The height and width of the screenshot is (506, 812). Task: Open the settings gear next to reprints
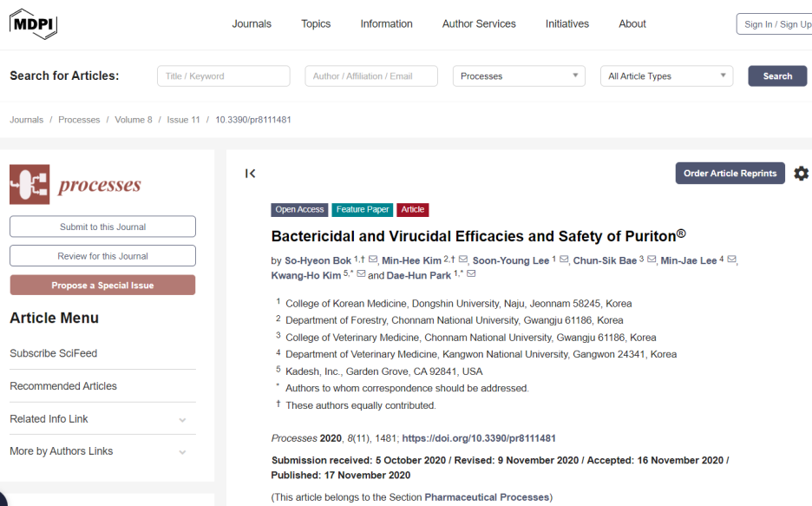[x=801, y=174]
